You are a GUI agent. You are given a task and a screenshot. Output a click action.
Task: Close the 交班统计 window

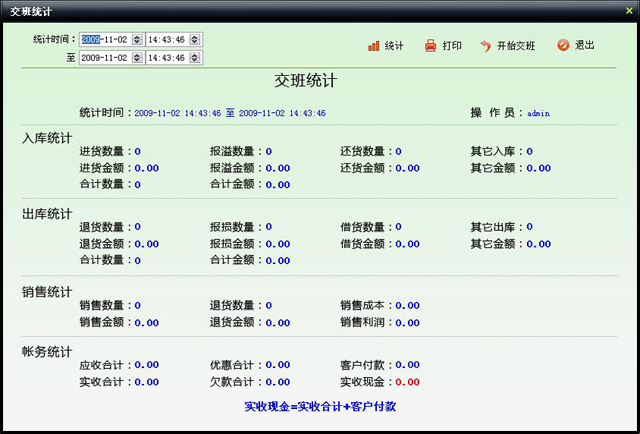coord(628,8)
